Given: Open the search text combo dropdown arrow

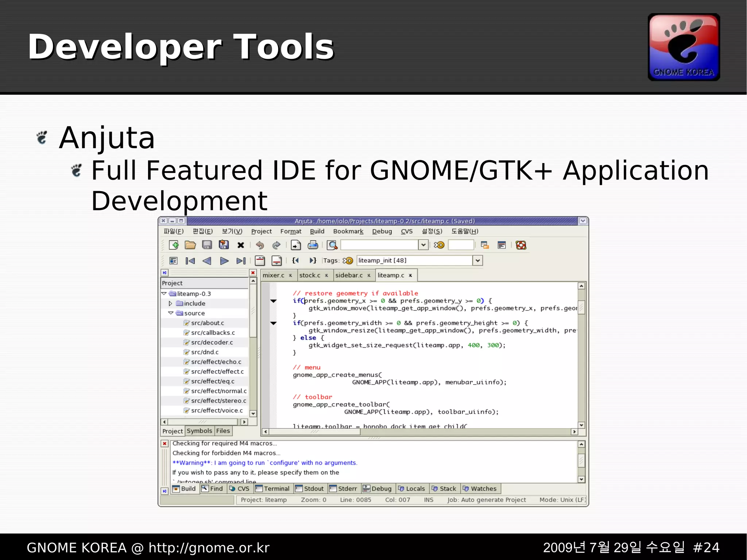Looking at the screenshot, I should (423, 245).
